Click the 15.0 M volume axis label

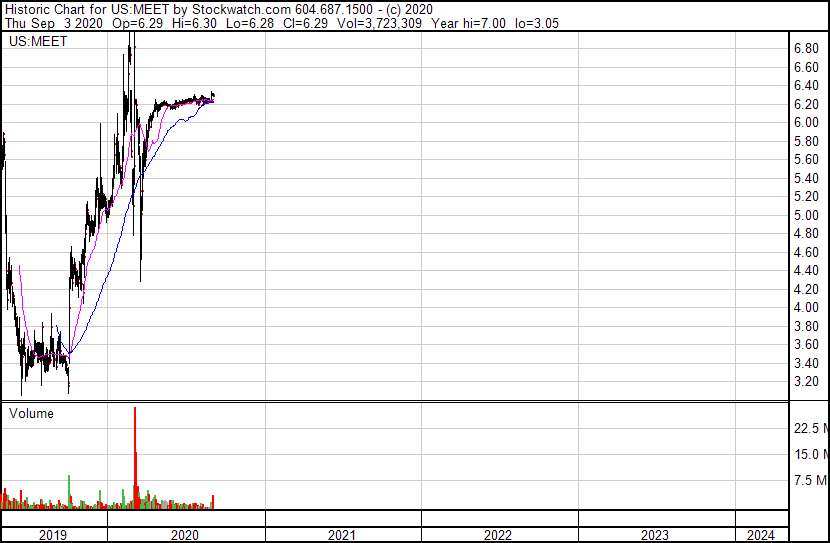[x=811, y=454]
